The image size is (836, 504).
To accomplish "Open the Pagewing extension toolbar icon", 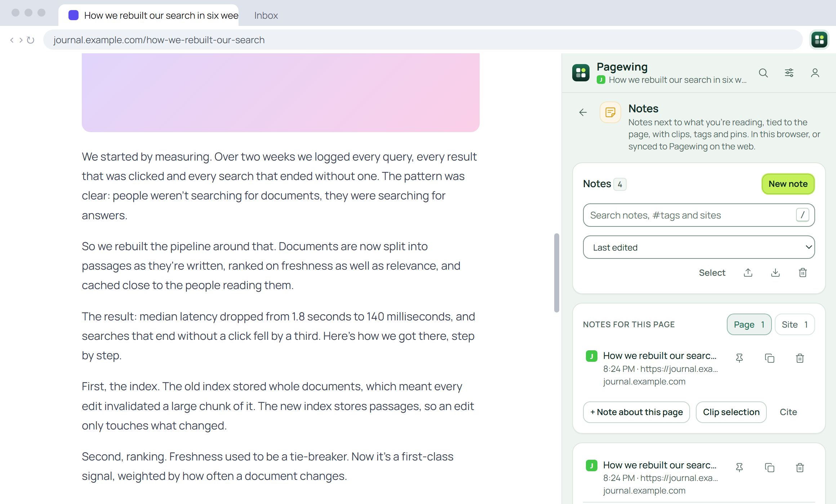I will tap(819, 40).
